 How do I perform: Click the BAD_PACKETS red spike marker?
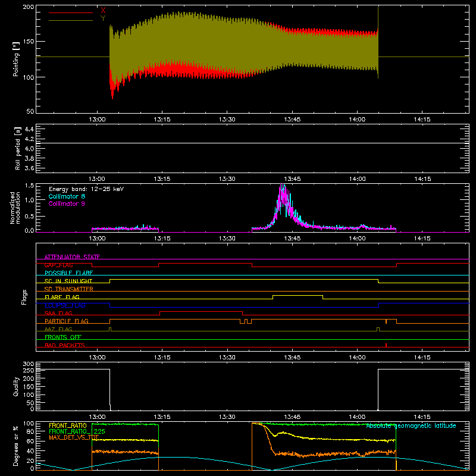(386, 345)
